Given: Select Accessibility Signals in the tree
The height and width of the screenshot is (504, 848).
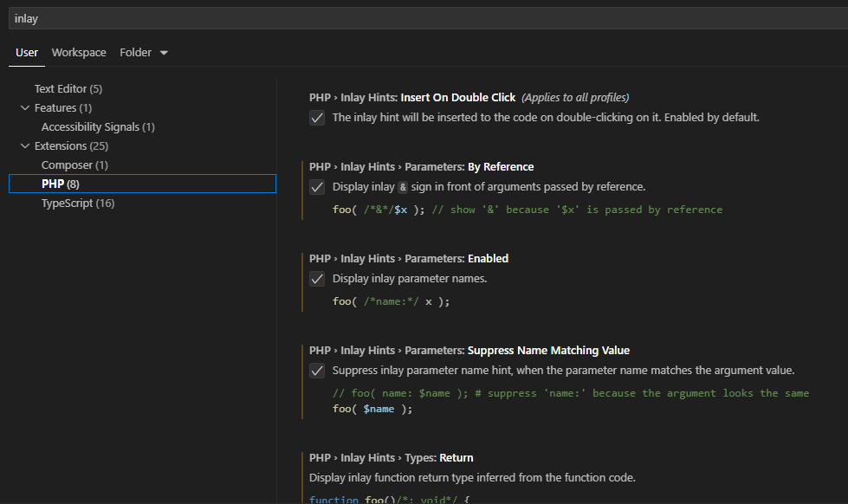Looking at the screenshot, I should click(97, 127).
